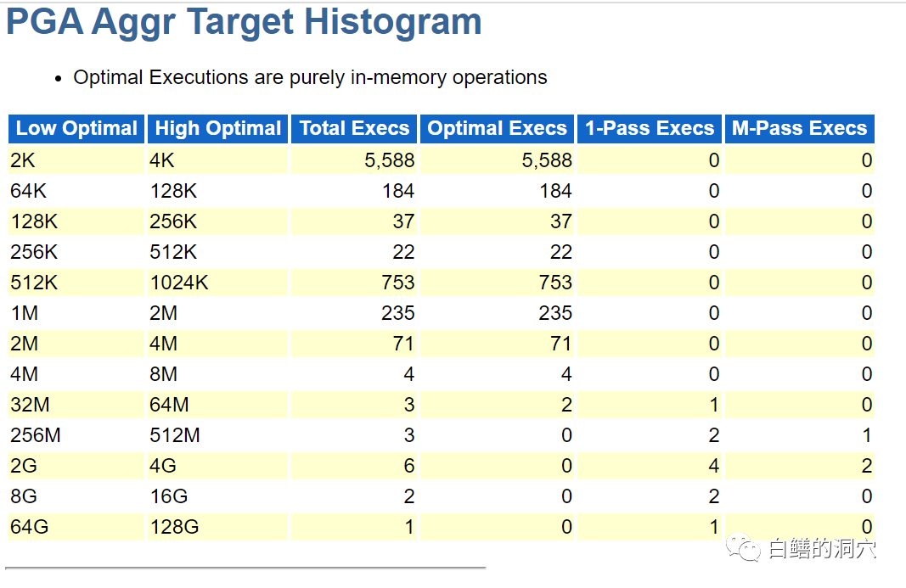Select the High Optimal column header
Viewport: 906px width, 588px height.
point(218,129)
